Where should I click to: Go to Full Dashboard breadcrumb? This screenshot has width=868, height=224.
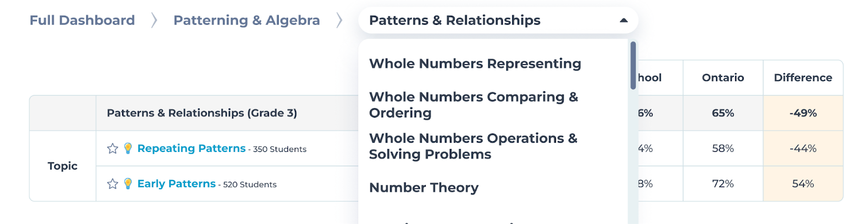pyautogui.click(x=82, y=21)
